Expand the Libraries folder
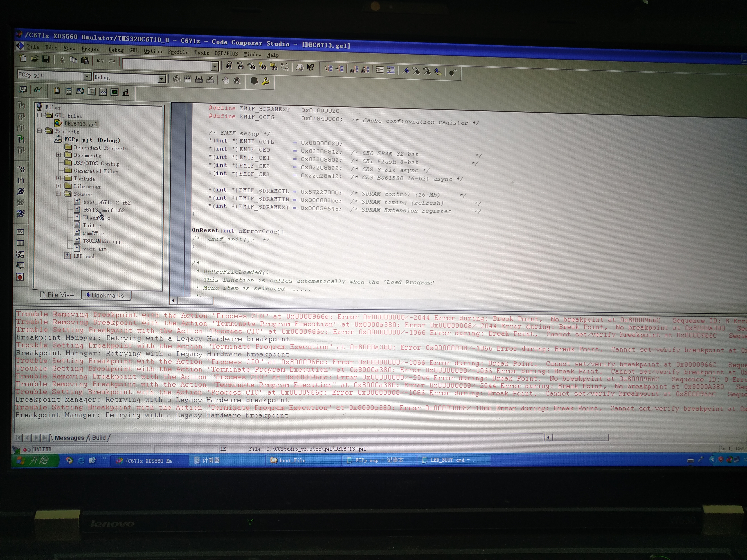 click(x=58, y=186)
